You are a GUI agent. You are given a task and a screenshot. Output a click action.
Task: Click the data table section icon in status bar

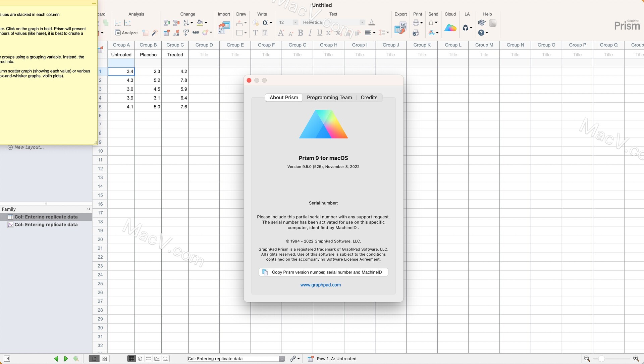click(x=131, y=359)
